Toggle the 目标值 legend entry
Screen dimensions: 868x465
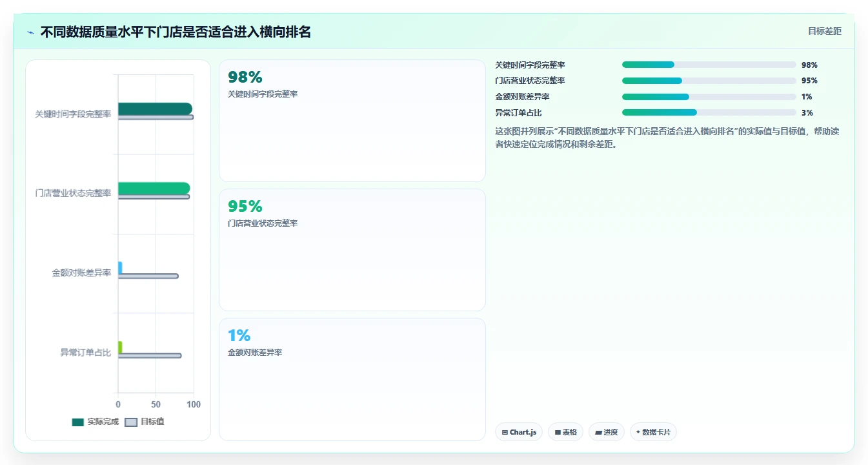coord(145,422)
